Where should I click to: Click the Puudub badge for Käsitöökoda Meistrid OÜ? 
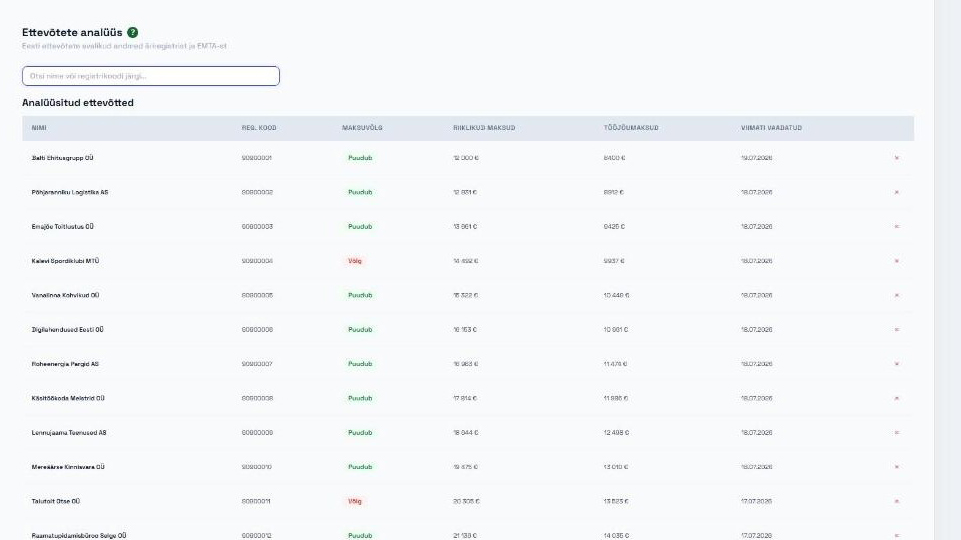pyautogui.click(x=360, y=398)
